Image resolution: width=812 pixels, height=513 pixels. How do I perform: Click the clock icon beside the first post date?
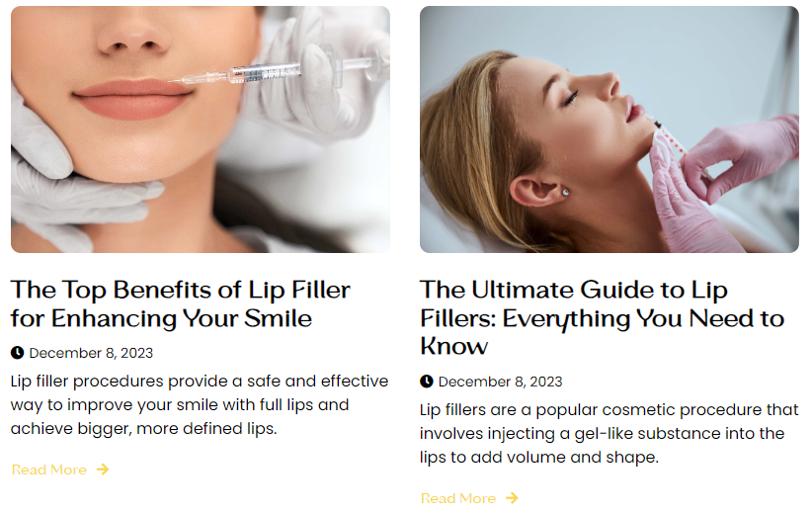tap(17, 353)
